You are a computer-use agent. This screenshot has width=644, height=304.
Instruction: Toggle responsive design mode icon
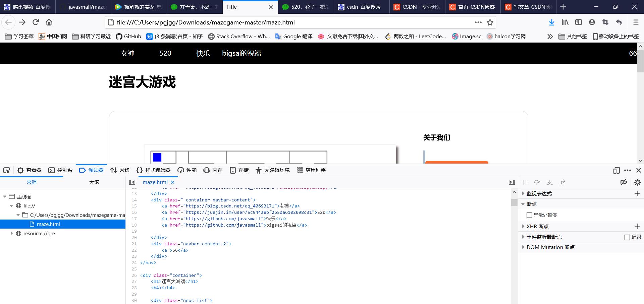[x=616, y=170]
